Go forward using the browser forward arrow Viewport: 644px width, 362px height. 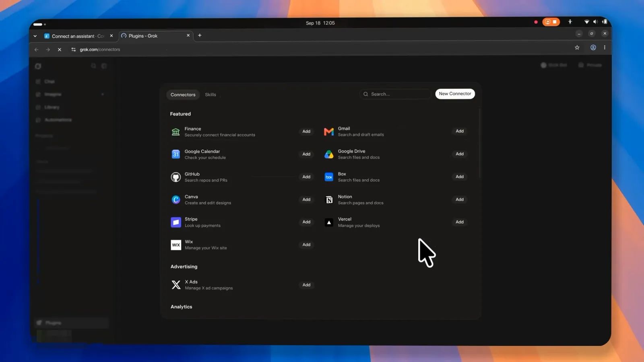(48, 49)
